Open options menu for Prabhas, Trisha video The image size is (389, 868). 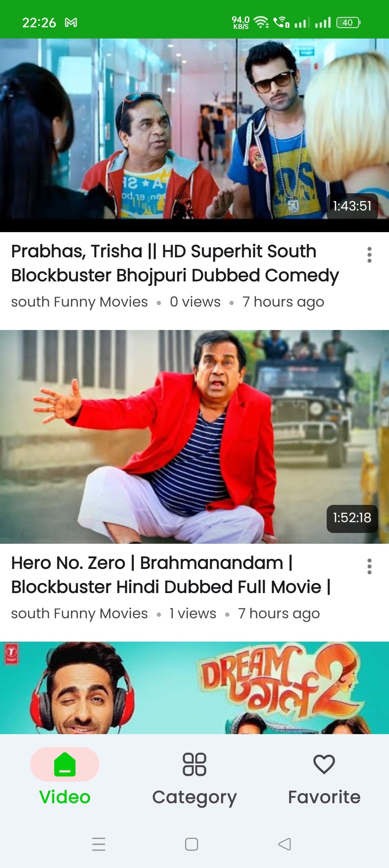(x=369, y=255)
